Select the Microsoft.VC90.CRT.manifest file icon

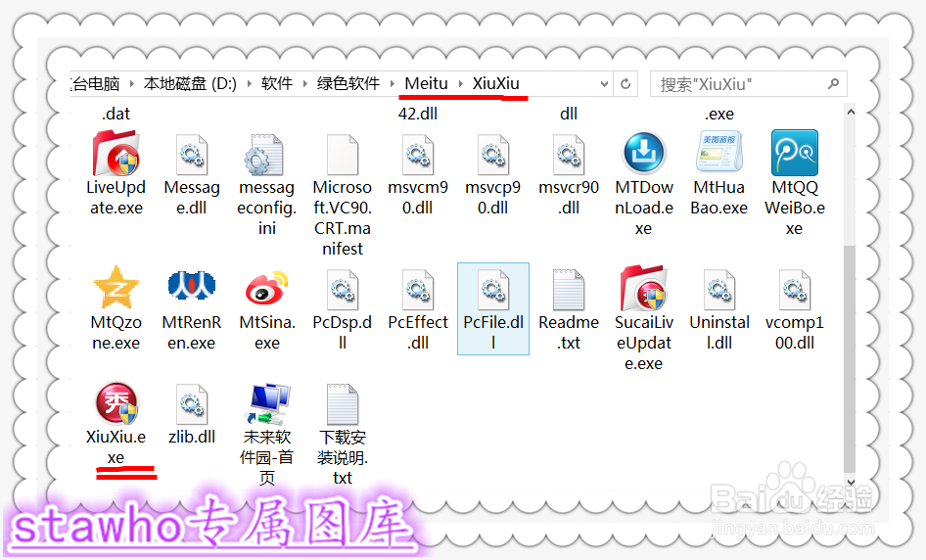pos(343,155)
